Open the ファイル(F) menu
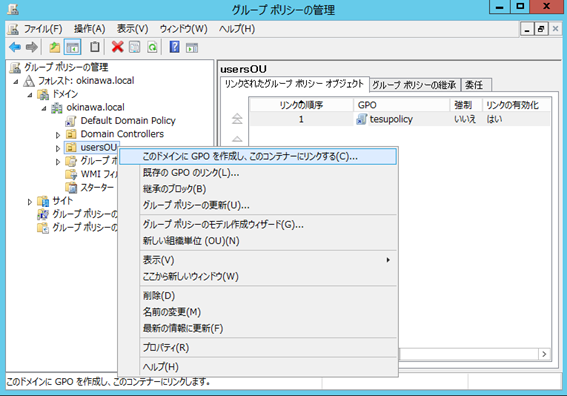The width and height of the screenshot is (567, 396). (x=43, y=29)
